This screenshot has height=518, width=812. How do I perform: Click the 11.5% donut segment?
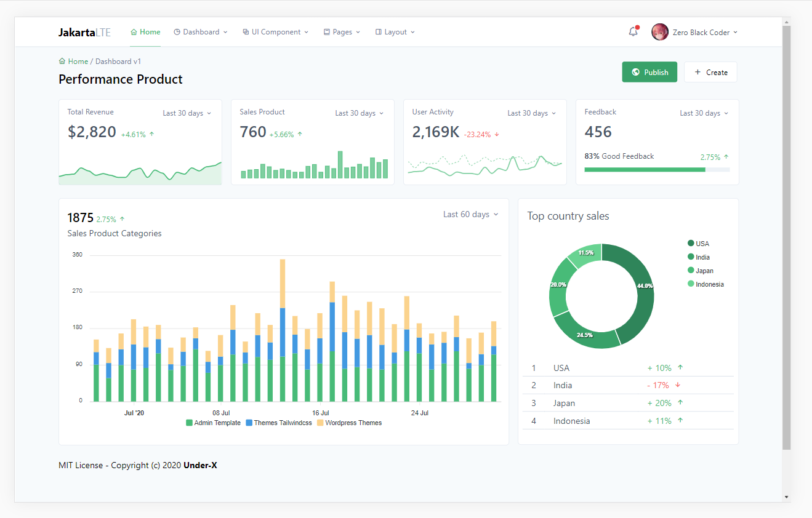click(x=586, y=253)
